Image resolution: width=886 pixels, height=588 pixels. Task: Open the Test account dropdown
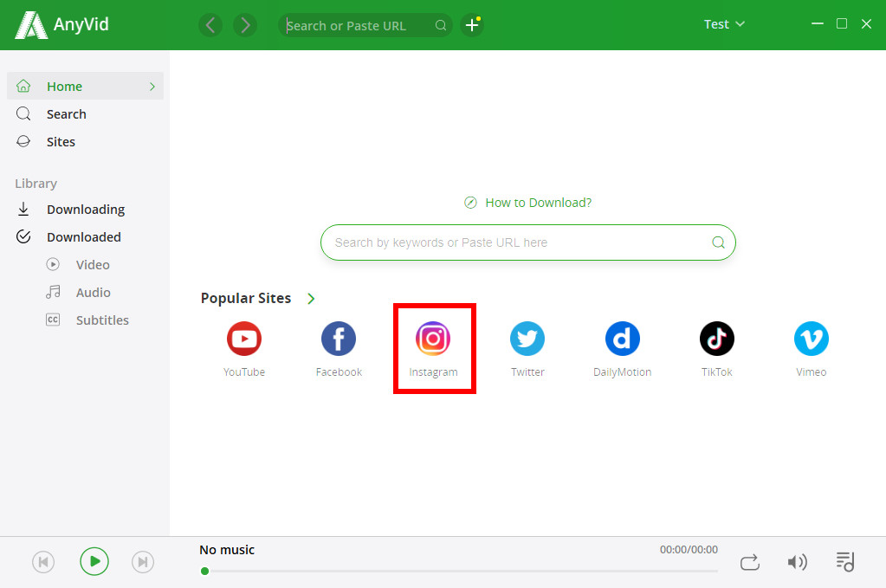coord(724,24)
